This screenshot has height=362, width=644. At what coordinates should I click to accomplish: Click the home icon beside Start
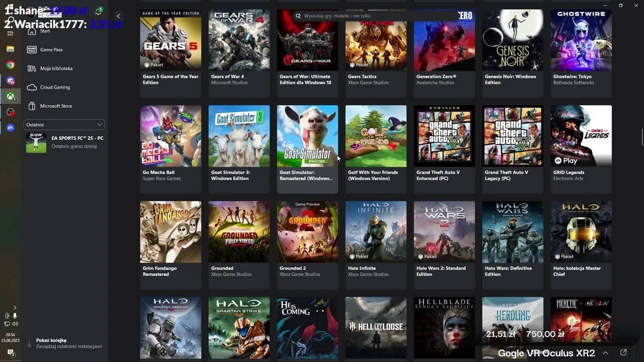[32, 31]
